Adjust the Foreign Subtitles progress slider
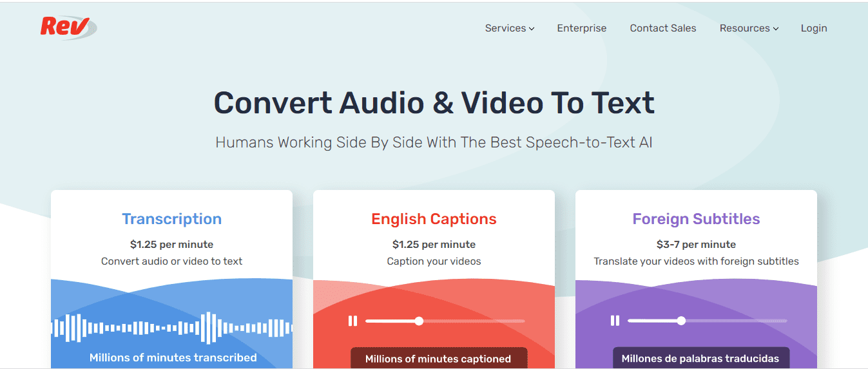Image resolution: width=868 pixels, height=369 pixels. [708, 321]
